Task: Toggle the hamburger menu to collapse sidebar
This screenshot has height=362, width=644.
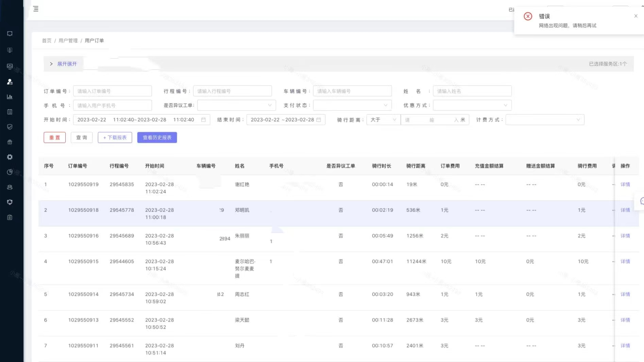Action: pyautogui.click(x=36, y=9)
